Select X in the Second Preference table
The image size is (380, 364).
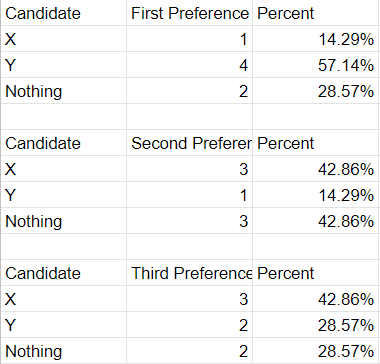pos(63,169)
